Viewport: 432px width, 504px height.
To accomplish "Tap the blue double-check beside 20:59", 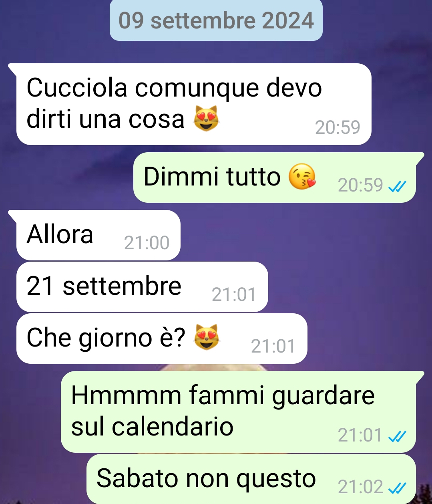I will 398,186.
